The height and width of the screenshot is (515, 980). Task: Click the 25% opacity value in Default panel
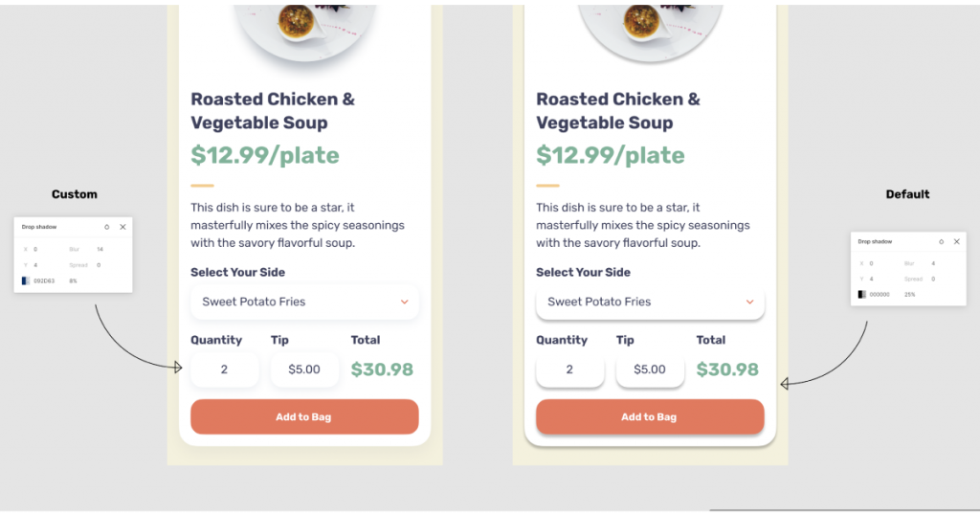(x=909, y=294)
